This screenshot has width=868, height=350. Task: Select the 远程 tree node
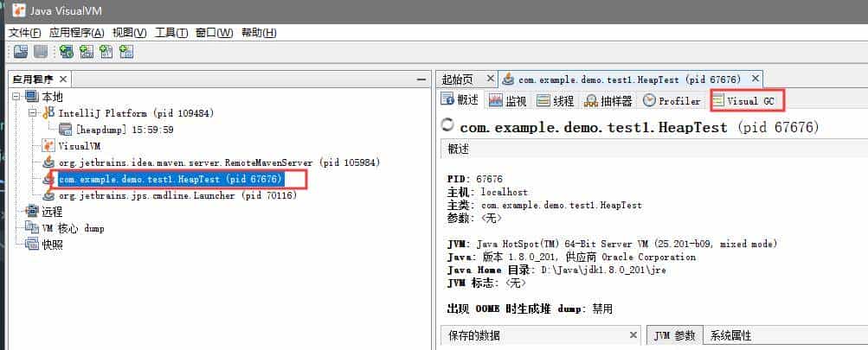point(52,212)
